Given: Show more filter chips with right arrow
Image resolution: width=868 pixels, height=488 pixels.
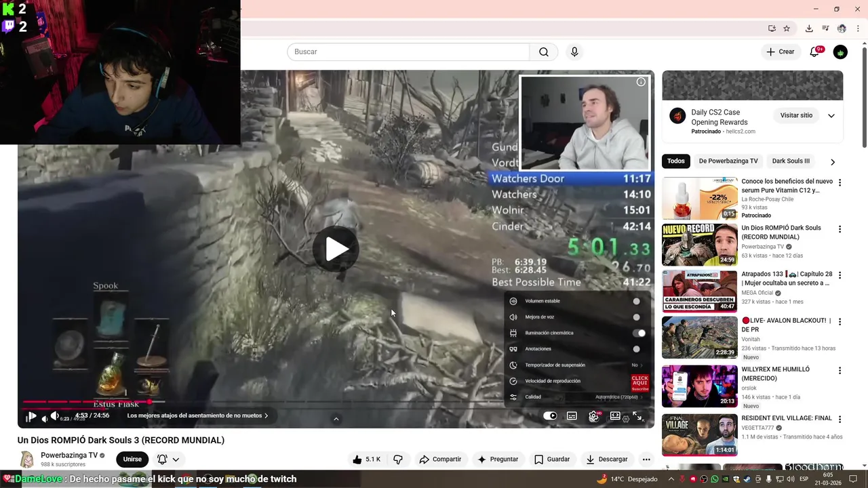Looking at the screenshot, I should point(833,162).
